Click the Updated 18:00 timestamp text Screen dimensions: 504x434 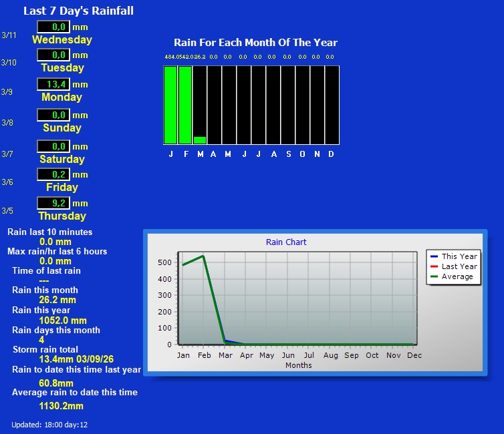pyautogui.click(x=49, y=425)
